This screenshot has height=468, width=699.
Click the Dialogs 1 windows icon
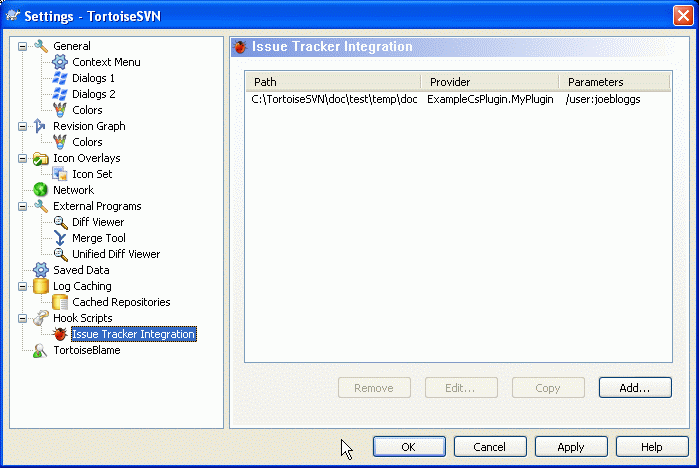tap(60, 78)
